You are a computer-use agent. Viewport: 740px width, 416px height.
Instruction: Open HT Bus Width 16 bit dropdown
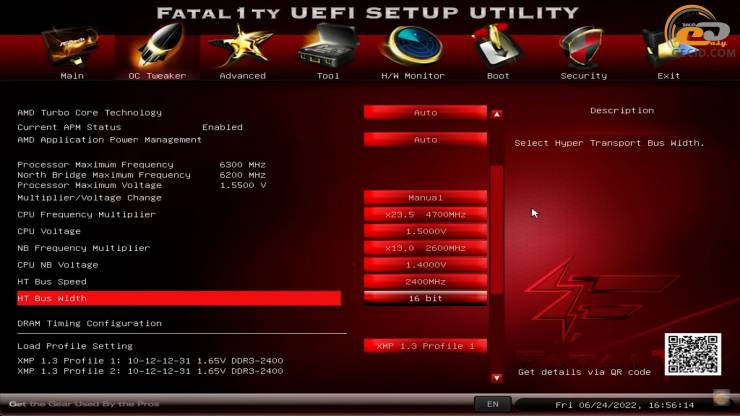[425, 298]
